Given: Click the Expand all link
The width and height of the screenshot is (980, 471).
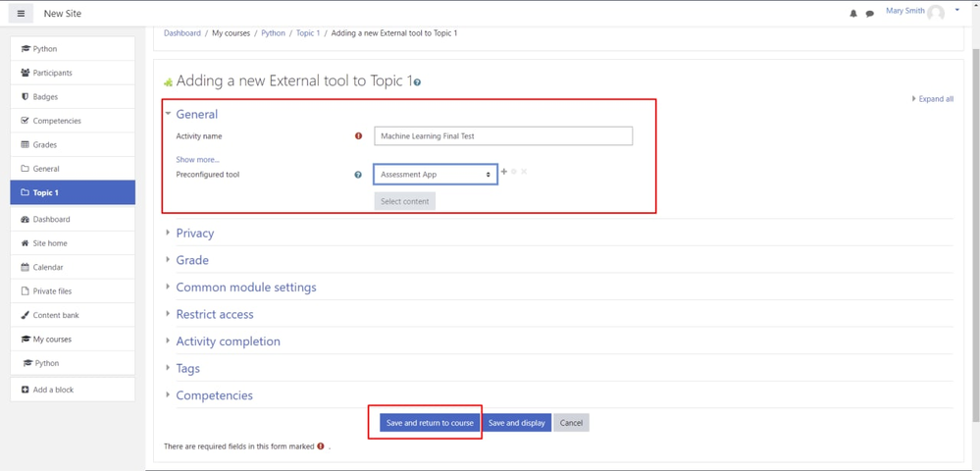Looking at the screenshot, I should pos(933,99).
